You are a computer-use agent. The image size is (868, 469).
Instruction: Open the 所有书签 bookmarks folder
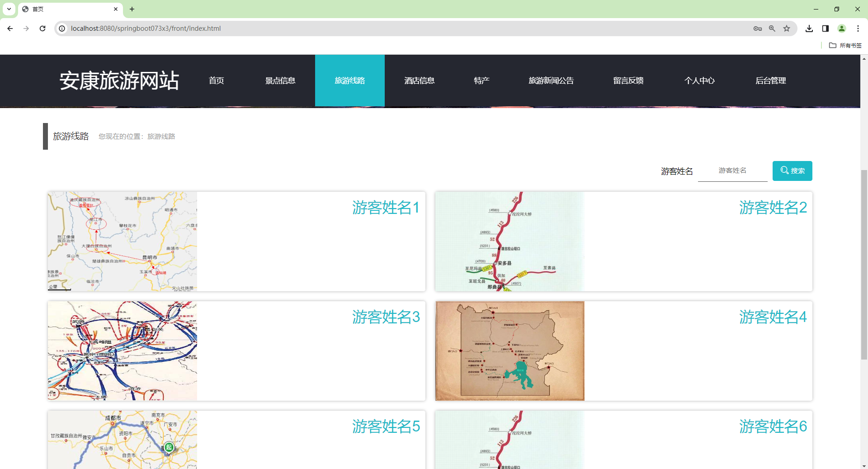point(845,45)
